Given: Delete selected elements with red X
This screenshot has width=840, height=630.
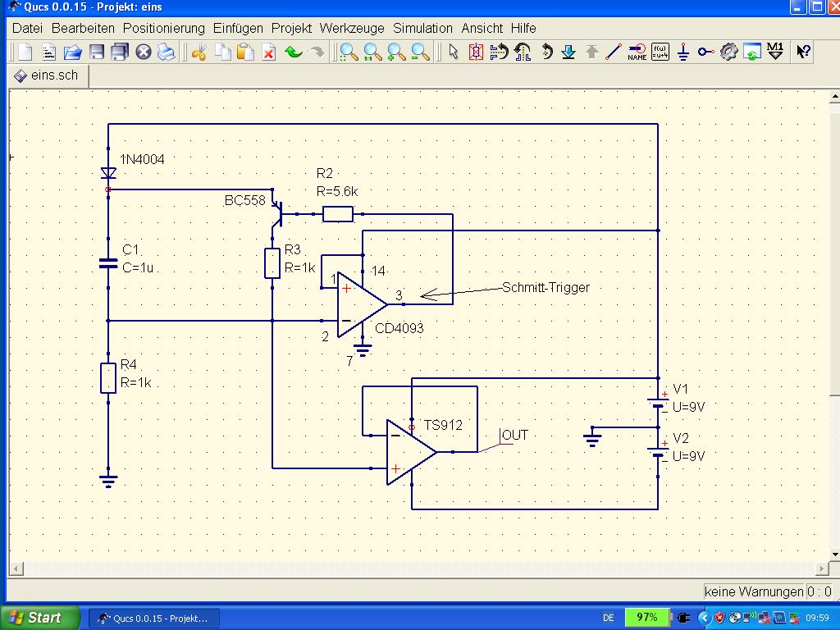Looking at the screenshot, I should pyautogui.click(x=269, y=52).
